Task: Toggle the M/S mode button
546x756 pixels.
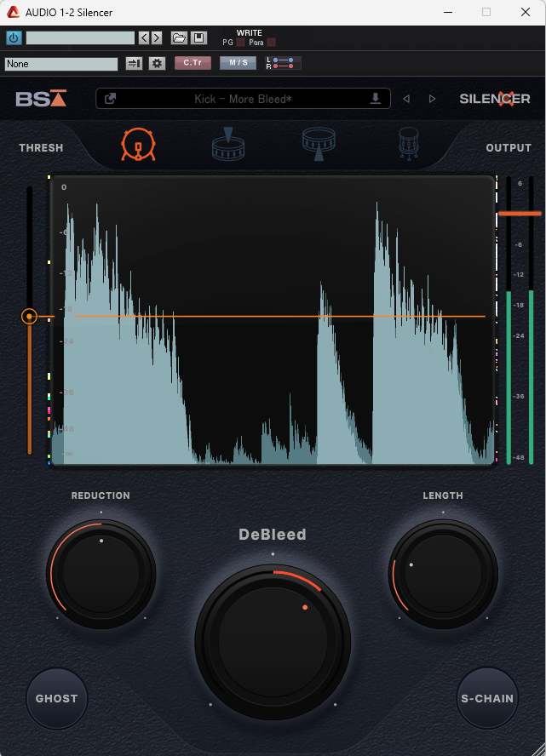Action: pyautogui.click(x=238, y=63)
